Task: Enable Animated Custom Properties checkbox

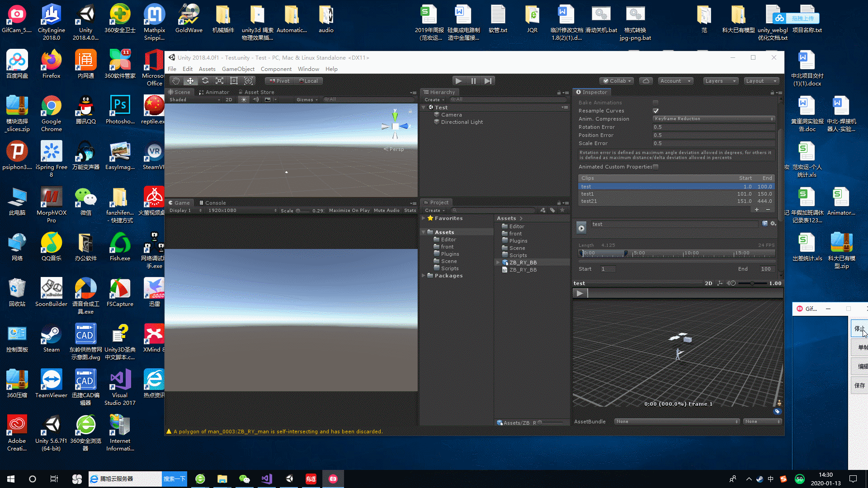Action: point(656,167)
